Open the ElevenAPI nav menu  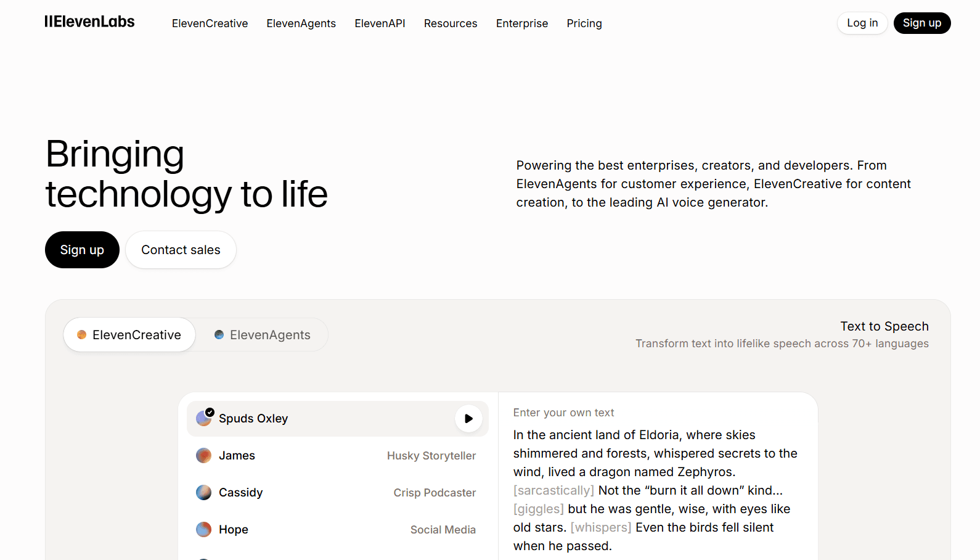pyautogui.click(x=380, y=23)
